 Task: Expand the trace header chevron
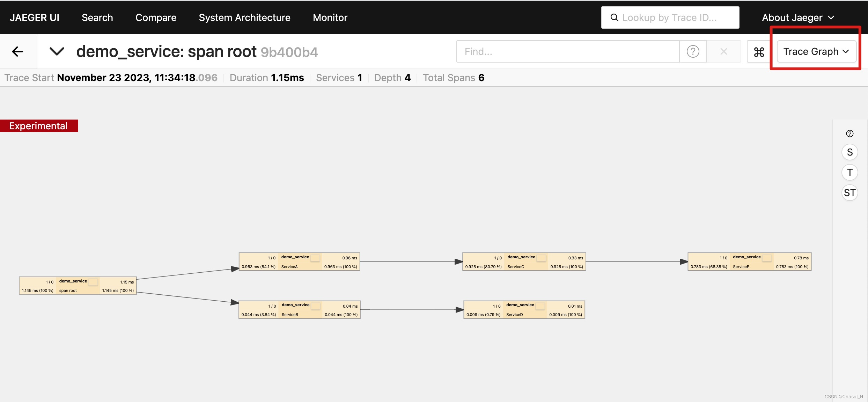(57, 52)
